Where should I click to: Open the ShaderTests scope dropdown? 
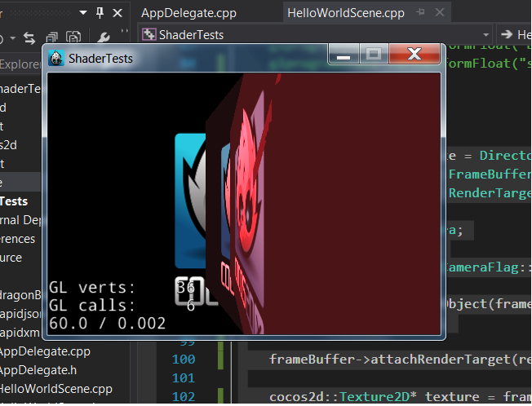point(485,34)
